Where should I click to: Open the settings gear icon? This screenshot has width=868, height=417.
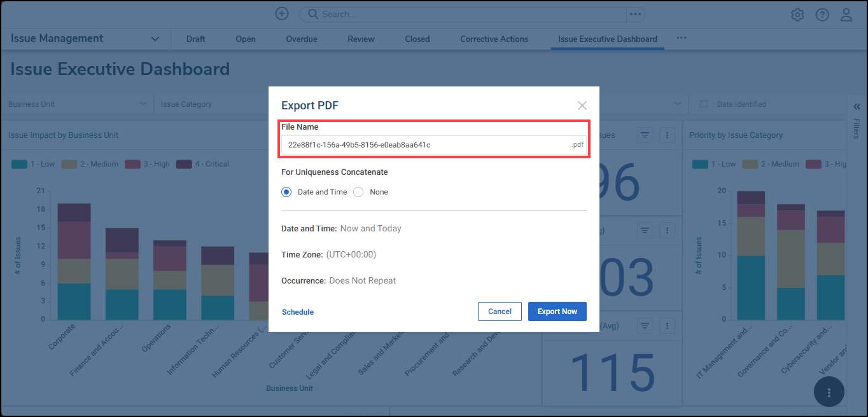point(797,15)
